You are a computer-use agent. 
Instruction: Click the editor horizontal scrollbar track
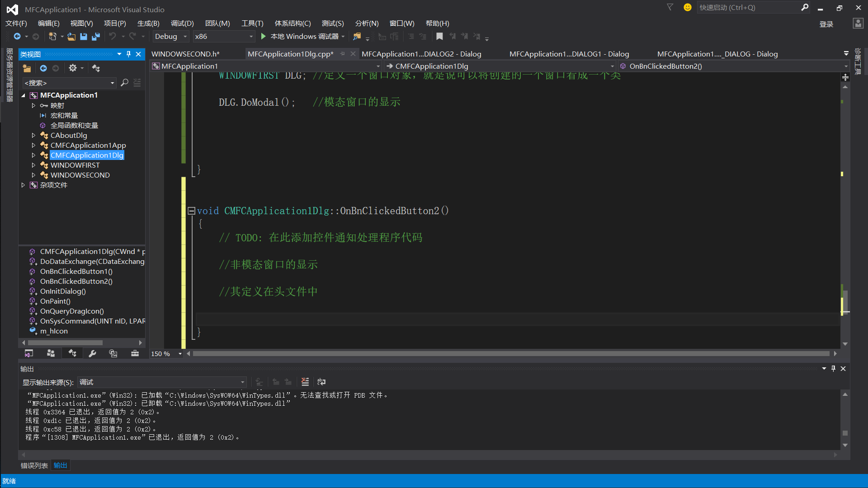[511, 354]
